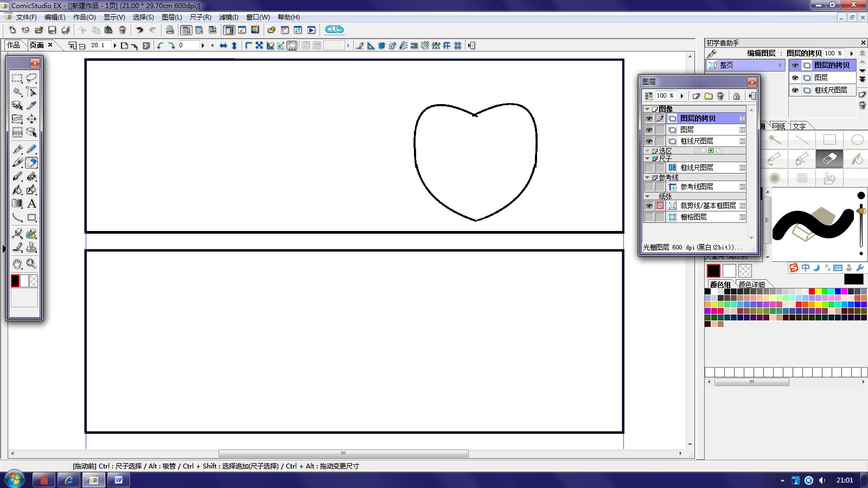This screenshot has height=488, width=868.
Task: Select the lasso selection tool
Action: 31,78
